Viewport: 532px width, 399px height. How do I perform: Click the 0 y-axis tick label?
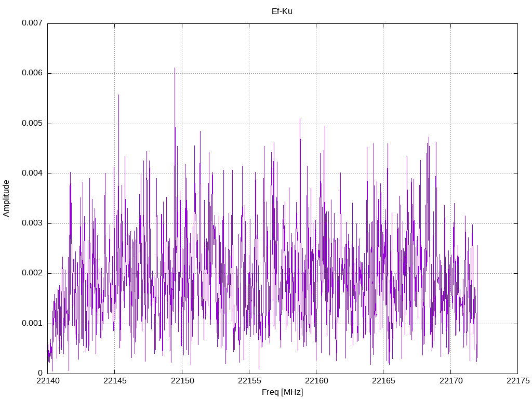point(41,373)
